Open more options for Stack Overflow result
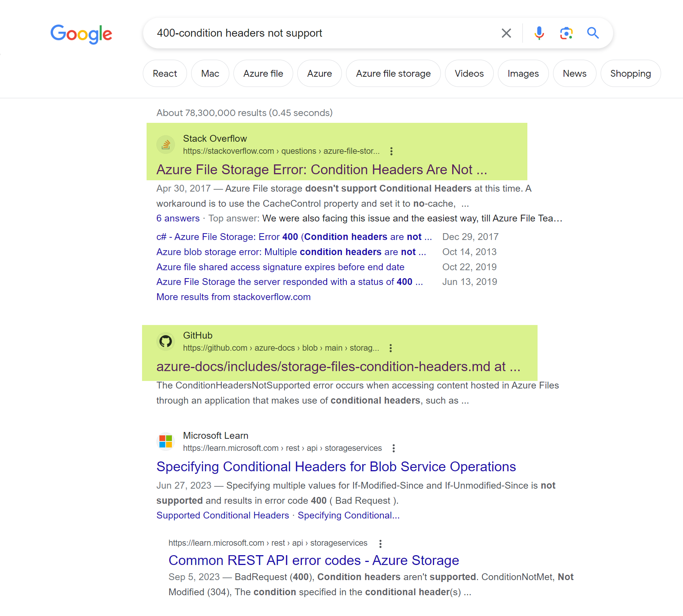The width and height of the screenshot is (683, 616). (391, 151)
